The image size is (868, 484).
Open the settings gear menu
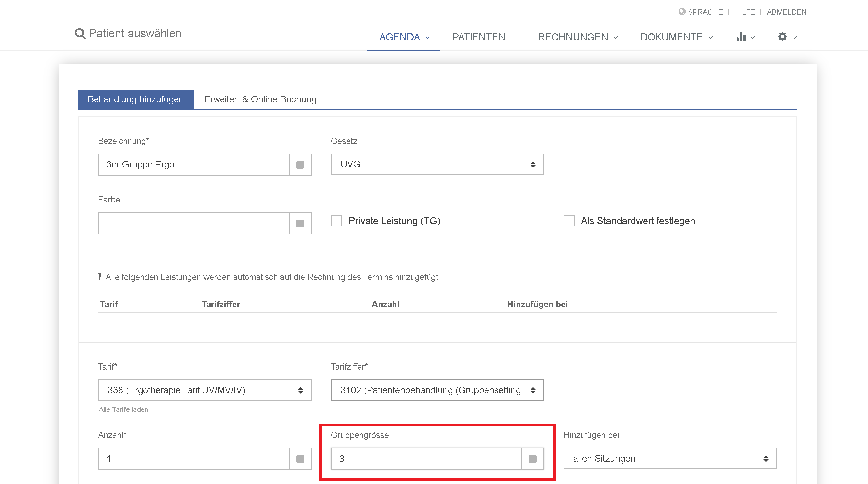tap(782, 36)
